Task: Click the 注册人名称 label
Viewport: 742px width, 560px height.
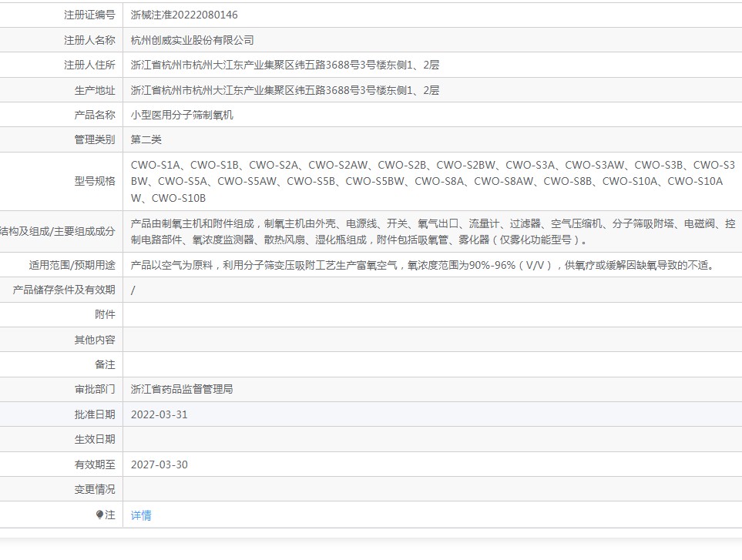Action: coord(89,40)
